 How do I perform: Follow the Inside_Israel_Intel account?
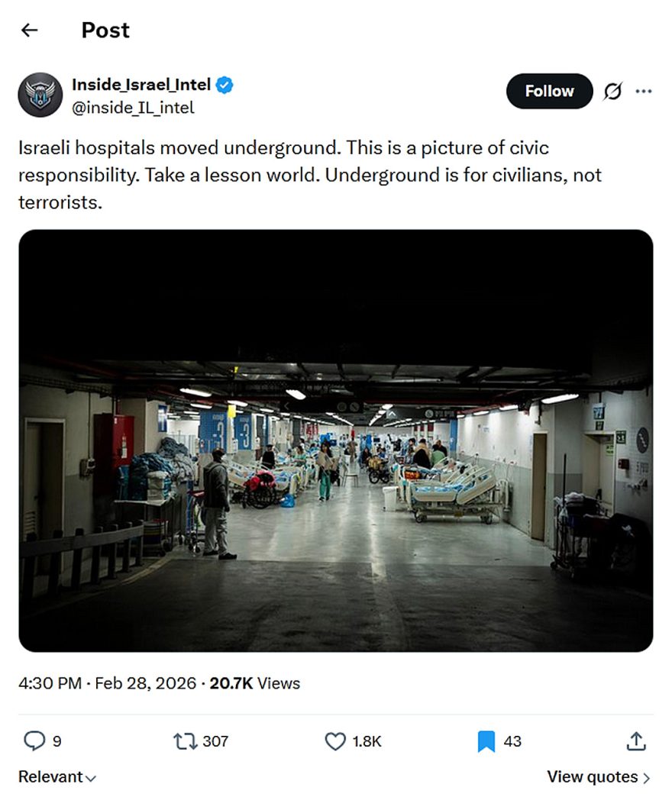click(549, 91)
